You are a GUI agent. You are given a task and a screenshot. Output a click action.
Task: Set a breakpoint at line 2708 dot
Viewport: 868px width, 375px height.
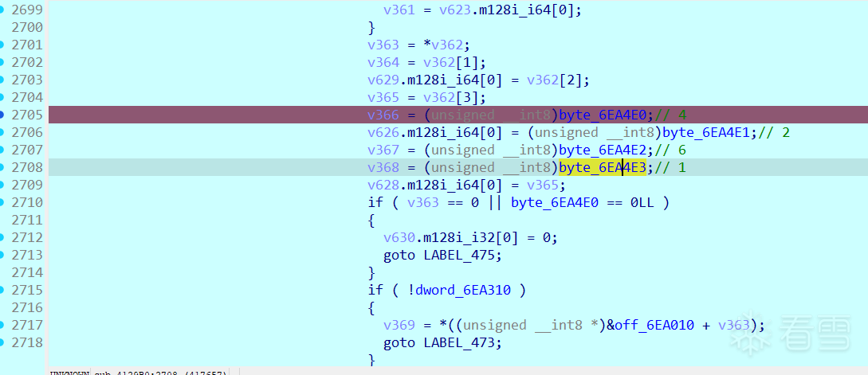point(2,167)
